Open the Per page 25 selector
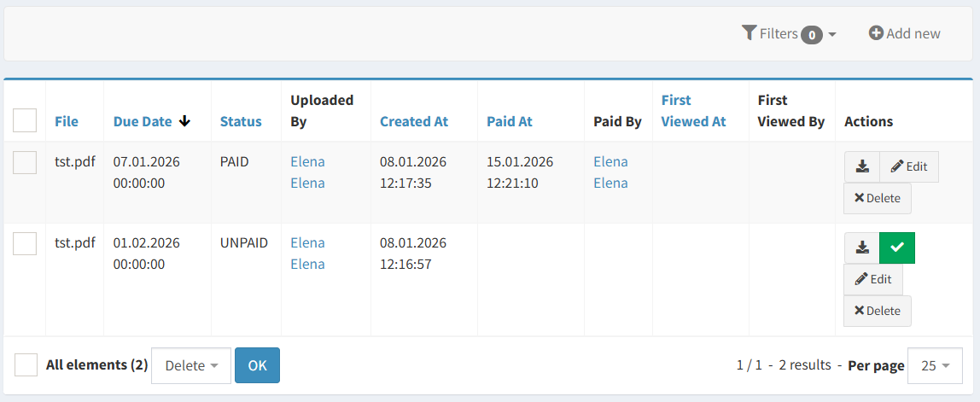 (x=935, y=365)
